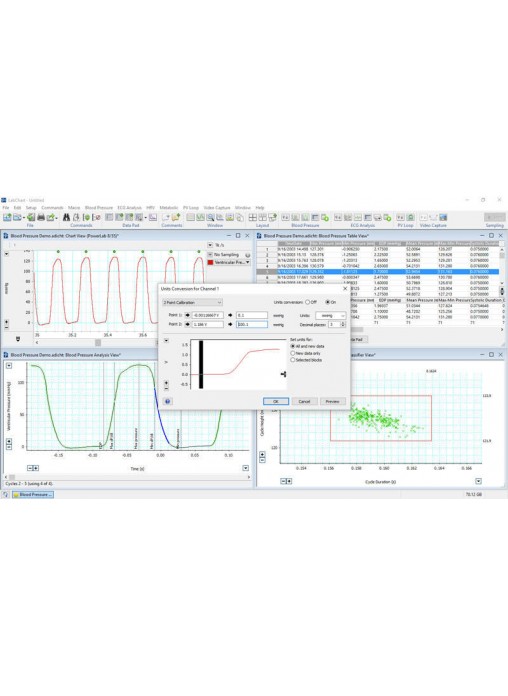Click the Open file toolbar icon
The image size is (508, 696).
tap(17, 217)
